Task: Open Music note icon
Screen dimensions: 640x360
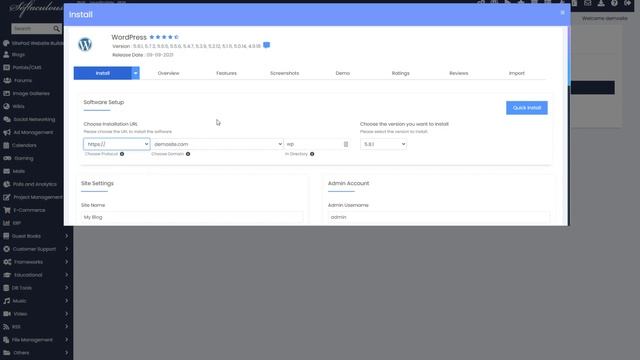Action: pos(6,301)
